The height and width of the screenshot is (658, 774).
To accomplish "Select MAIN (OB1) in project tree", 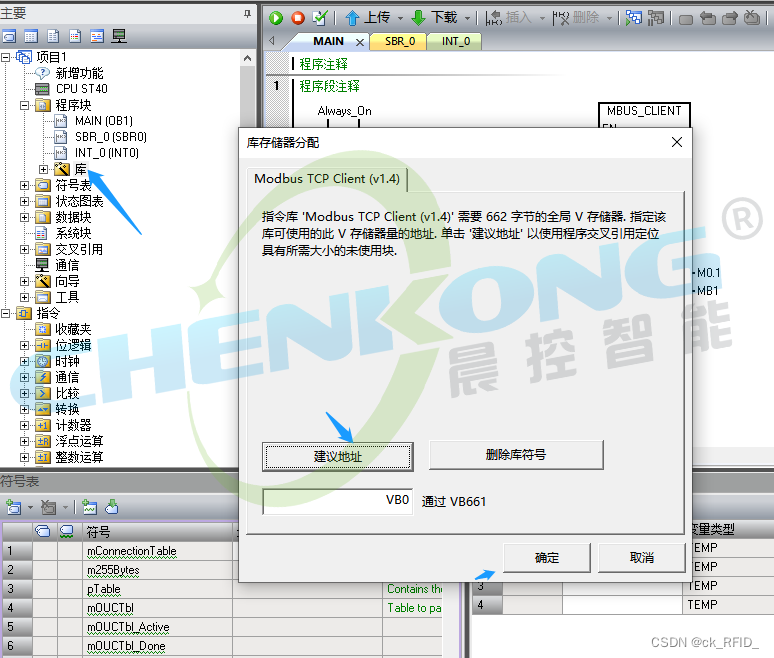I will (x=104, y=121).
